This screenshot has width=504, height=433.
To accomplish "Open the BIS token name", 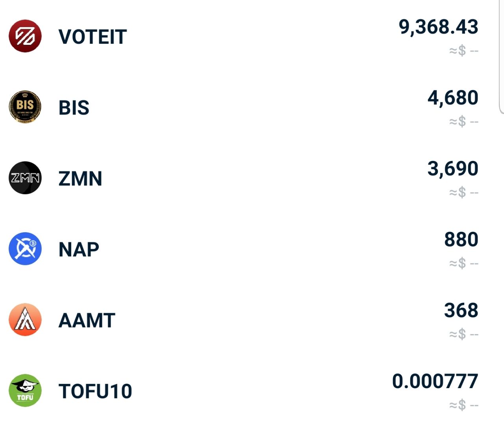I will point(74,108).
